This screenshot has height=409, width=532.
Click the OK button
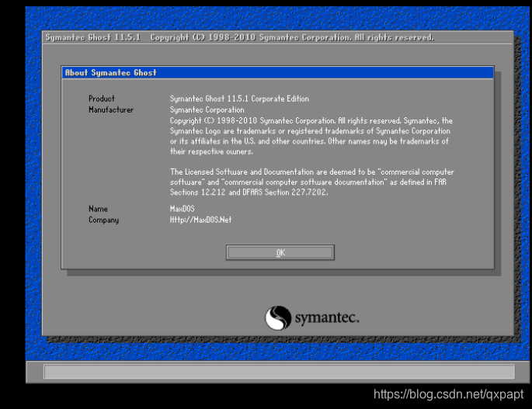280,253
